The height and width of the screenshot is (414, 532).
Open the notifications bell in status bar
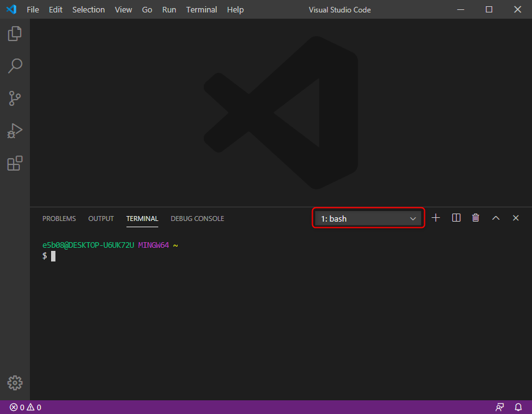(519, 407)
